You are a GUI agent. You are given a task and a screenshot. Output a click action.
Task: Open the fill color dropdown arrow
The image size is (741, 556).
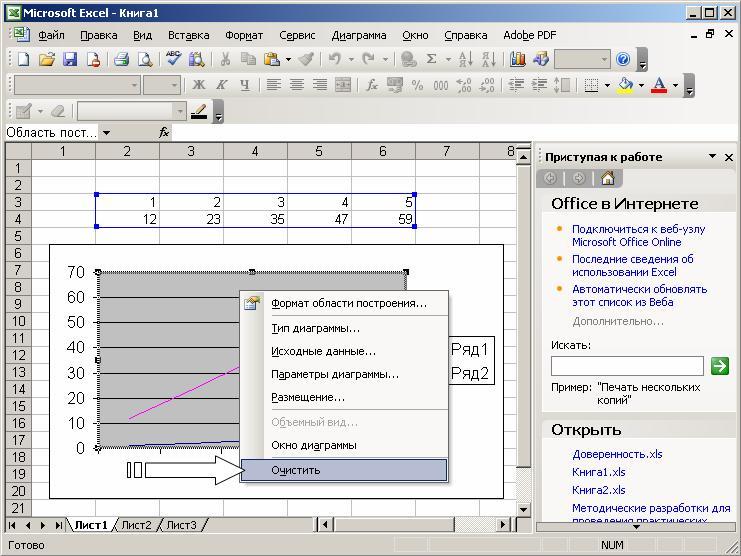click(x=640, y=86)
